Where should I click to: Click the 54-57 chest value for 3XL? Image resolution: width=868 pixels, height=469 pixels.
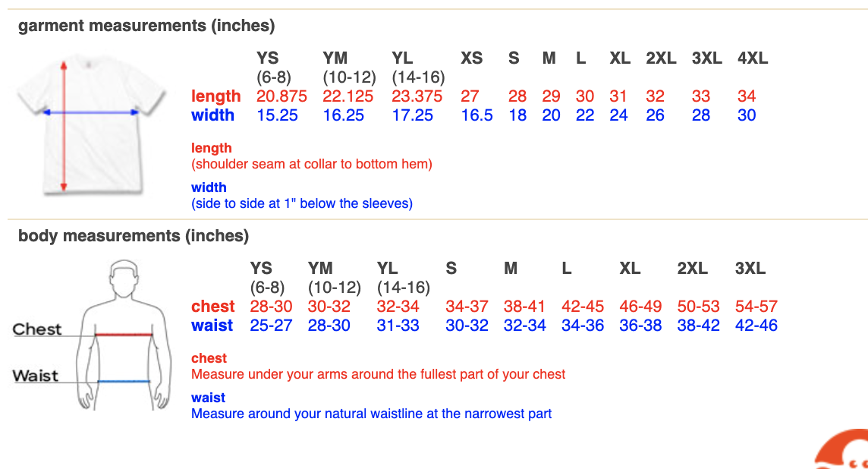click(756, 306)
